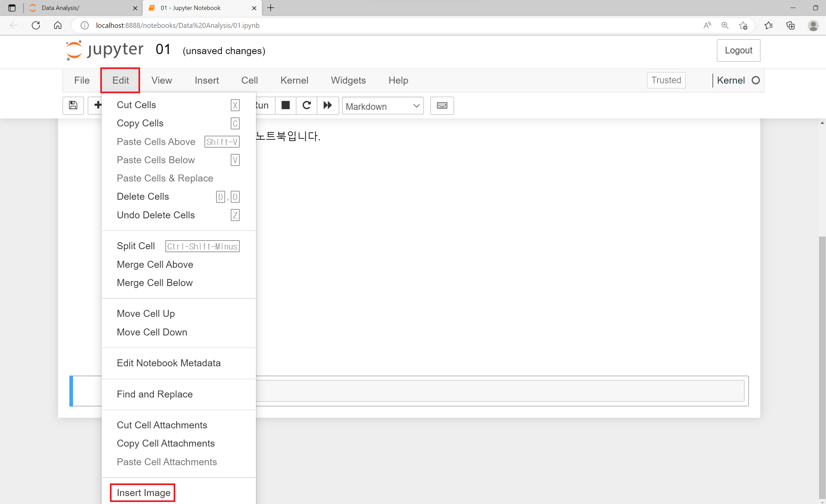The height and width of the screenshot is (504, 826).
Task: Toggle the Trusted notebook indicator
Action: pos(666,80)
